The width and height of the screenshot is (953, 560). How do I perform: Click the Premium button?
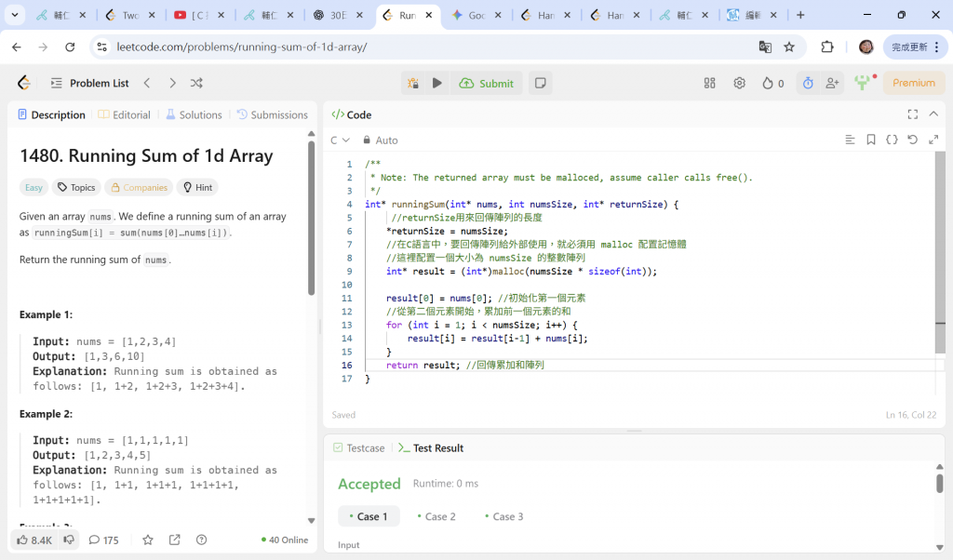pyautogui.click(x=914, y=83)
